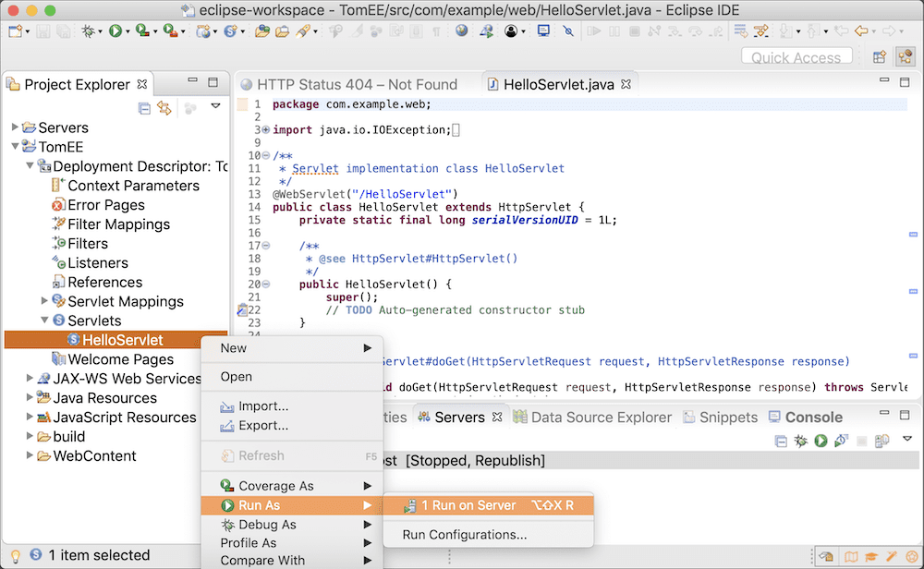Click the Run button in main toolbar
Image resolution: width=924 pixels, height=569 pixels.
click(x=115, y=31)
